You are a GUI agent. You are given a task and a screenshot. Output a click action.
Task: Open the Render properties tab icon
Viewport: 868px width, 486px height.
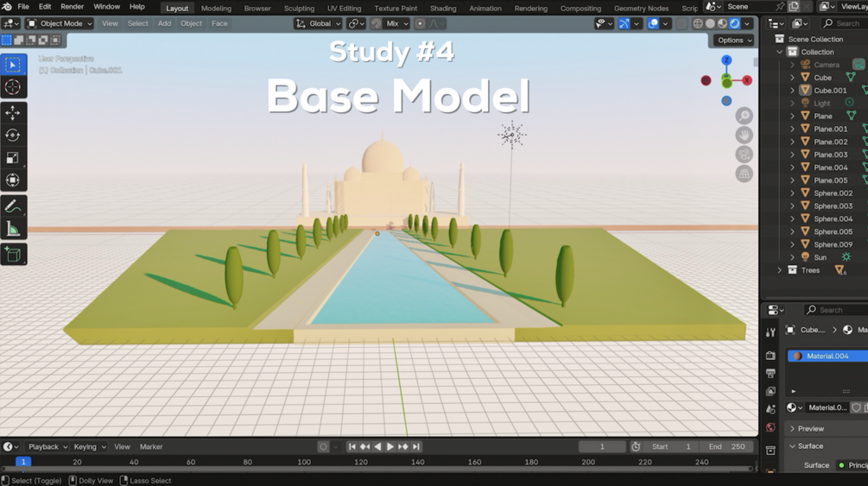770,356
